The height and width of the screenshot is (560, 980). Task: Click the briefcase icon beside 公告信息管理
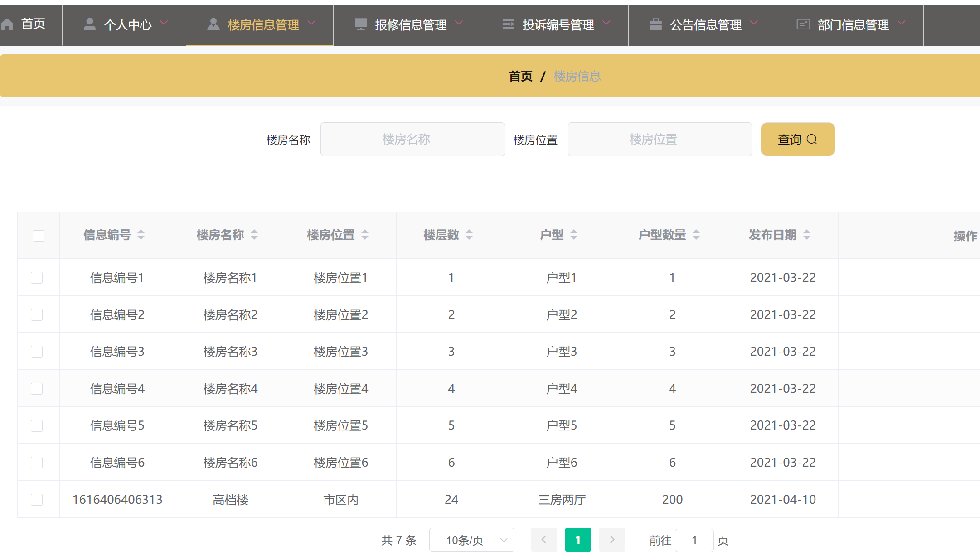click(656, 24)
